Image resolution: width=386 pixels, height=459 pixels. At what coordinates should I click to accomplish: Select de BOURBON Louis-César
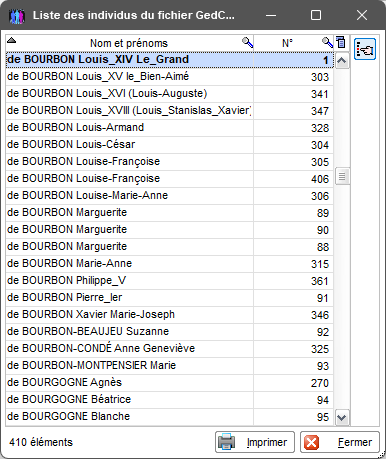point(169,145)
